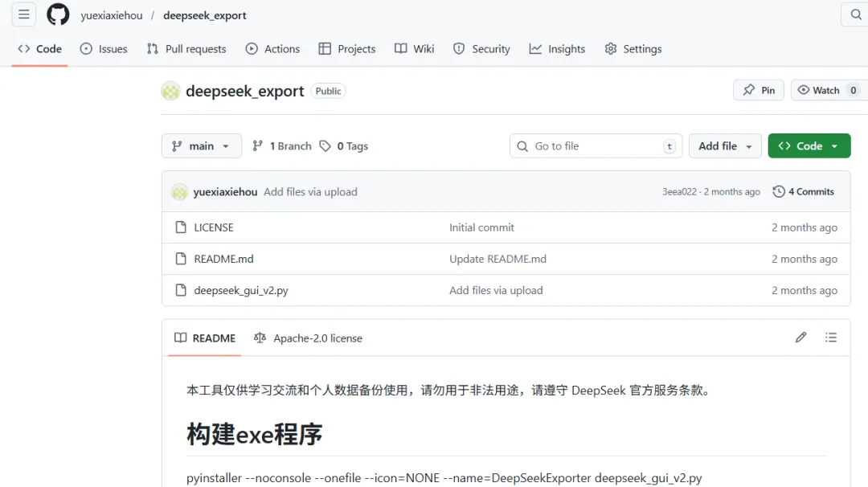This screenshot has height=487, width=868.
Task: Go to GitHub homepage via Octocat logo
Action: tap(58, 14)
